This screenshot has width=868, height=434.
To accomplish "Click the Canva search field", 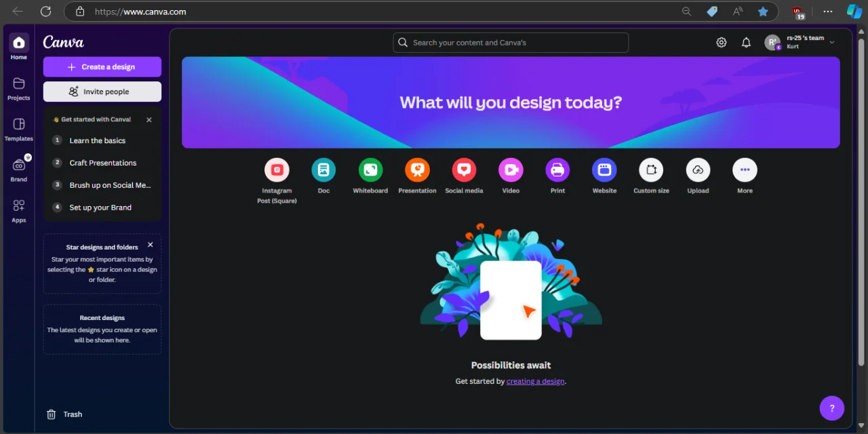I will pyautogui.click(x=511, y=43).
